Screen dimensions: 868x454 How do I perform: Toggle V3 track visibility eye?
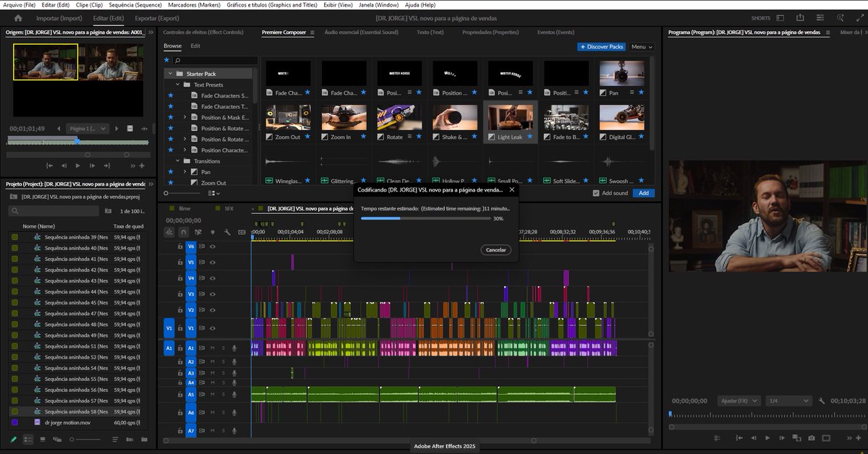tap(213, 294)
